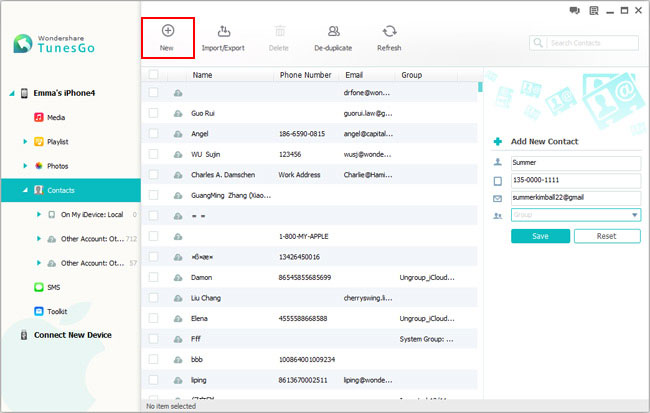Expand the Other Account 57 arrow
The image size is (650, 413).
pos(39,263)
